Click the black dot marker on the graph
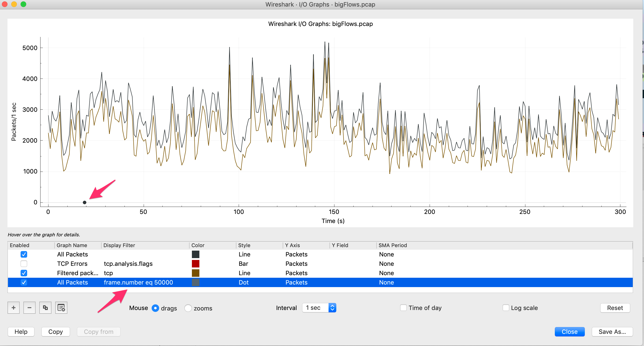644x346 pixels. [84, 202]
